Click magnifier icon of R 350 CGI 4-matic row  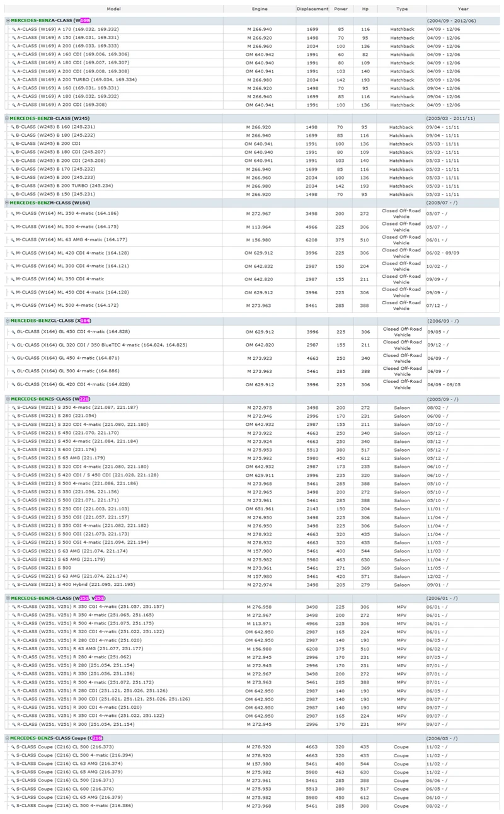click(x=13, y=606)
